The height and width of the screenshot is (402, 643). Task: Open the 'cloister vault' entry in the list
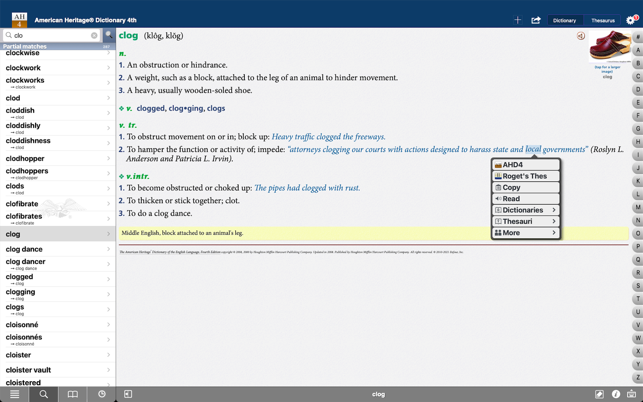(57, 370)
